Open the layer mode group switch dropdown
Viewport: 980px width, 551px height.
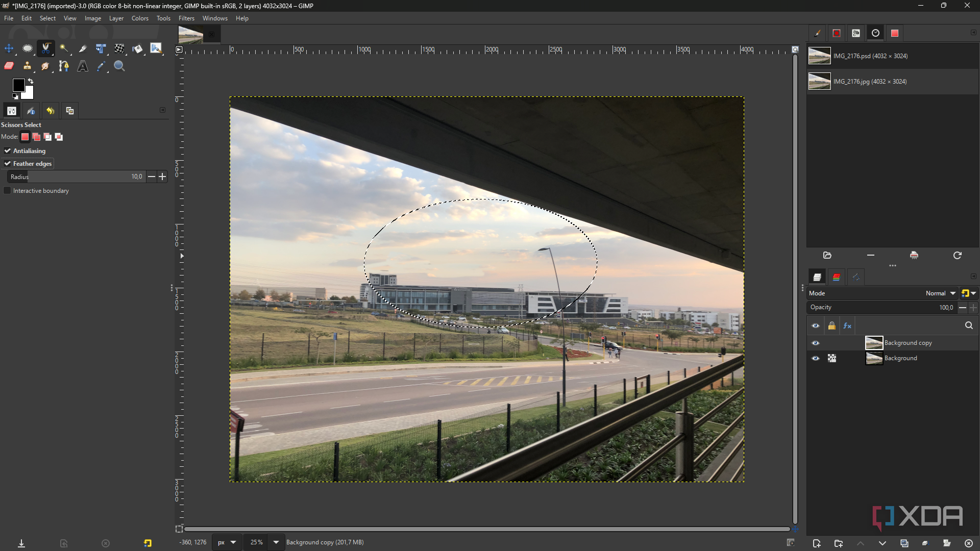(969, 293)
